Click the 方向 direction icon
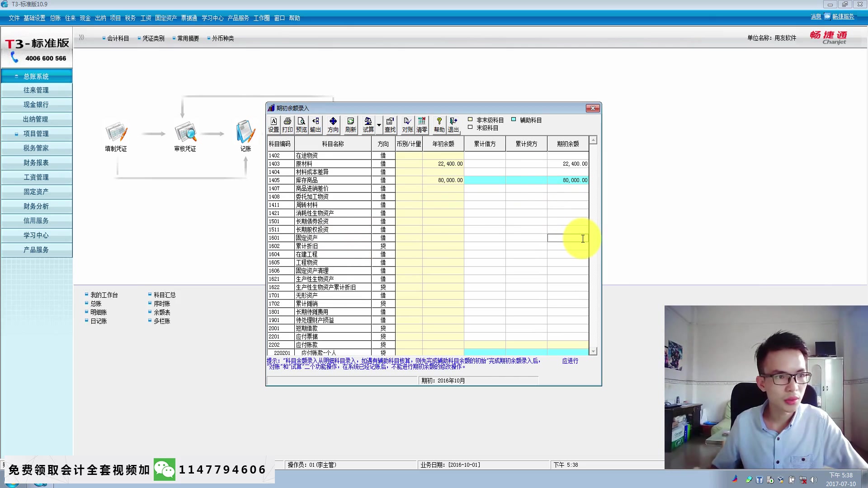Viewport: 868px width, 488px height. tap(333, 125)
